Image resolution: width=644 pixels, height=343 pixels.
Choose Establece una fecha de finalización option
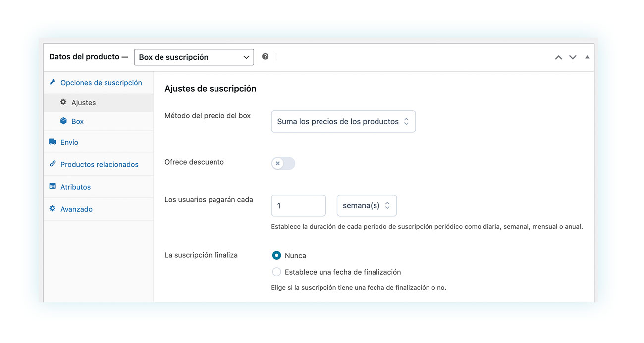(277, 271)
